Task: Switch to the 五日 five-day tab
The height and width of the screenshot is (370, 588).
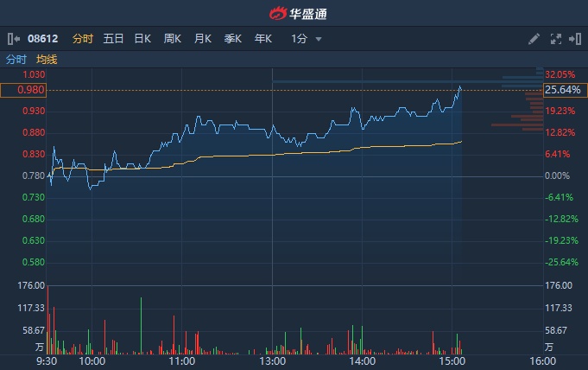Action: tap(113, 38)
